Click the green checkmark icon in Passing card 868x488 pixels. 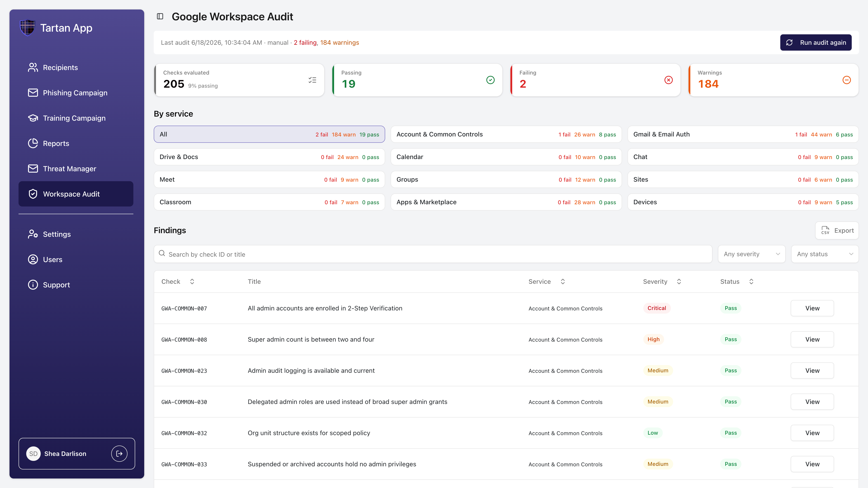[490, 80]
